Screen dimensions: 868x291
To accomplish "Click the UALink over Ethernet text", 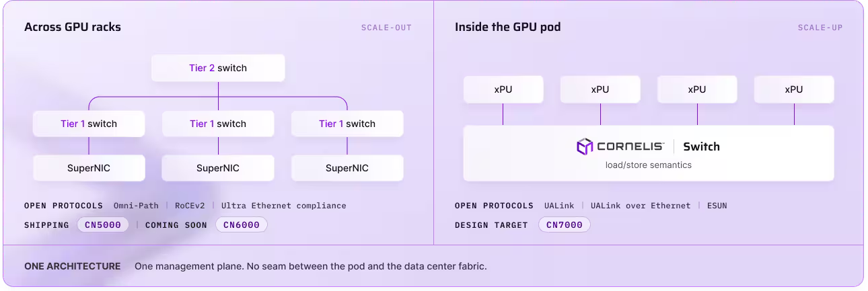I will click(641, 206).
